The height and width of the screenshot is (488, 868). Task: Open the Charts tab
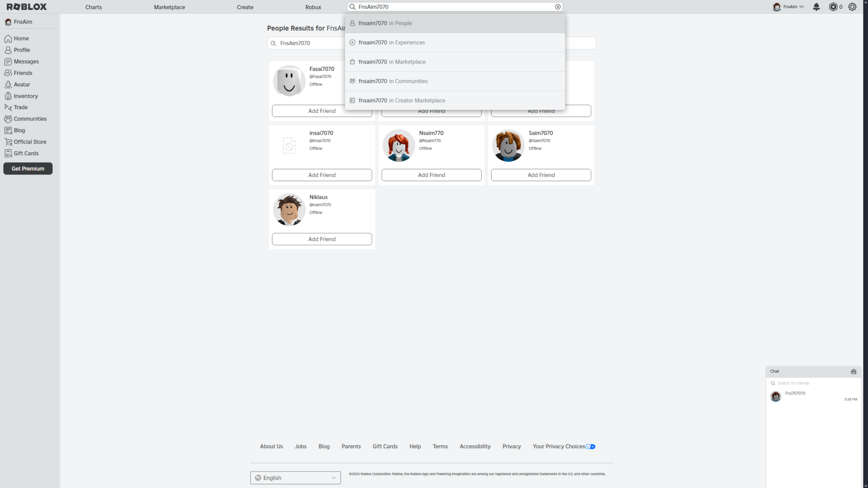click(x=93, y=7)
